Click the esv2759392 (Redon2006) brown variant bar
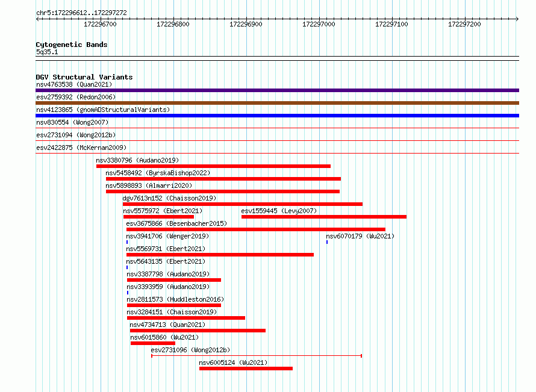536x392 pixels. [x=277, y=103]
